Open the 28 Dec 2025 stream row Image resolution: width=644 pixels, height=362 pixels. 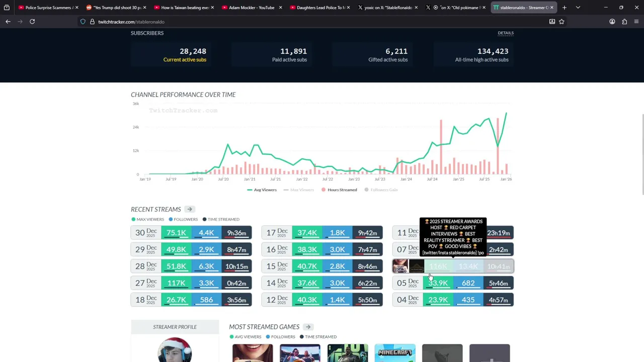(x=191, y=266)
